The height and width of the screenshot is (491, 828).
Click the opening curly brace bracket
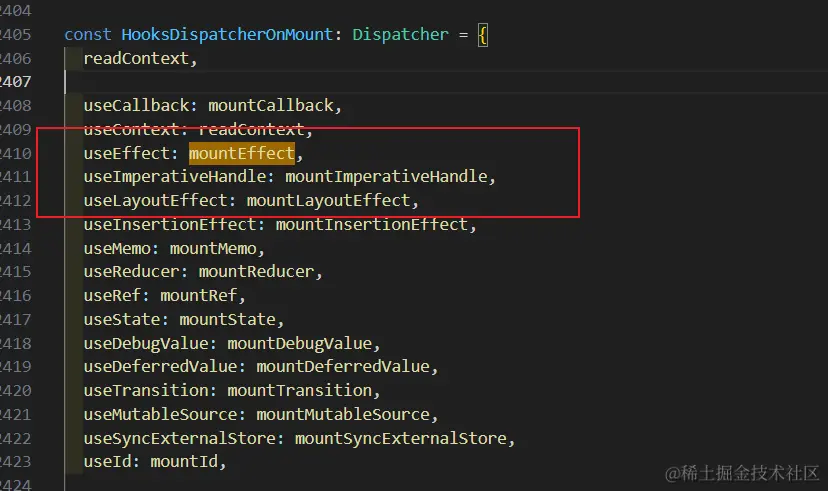click(x=483, y=35)
